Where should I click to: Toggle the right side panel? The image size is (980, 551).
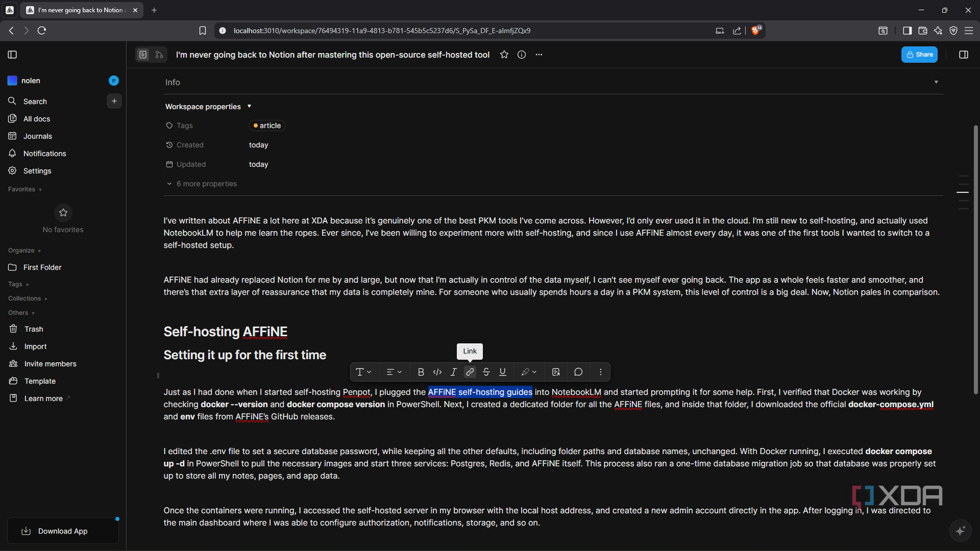coord(963,55)
